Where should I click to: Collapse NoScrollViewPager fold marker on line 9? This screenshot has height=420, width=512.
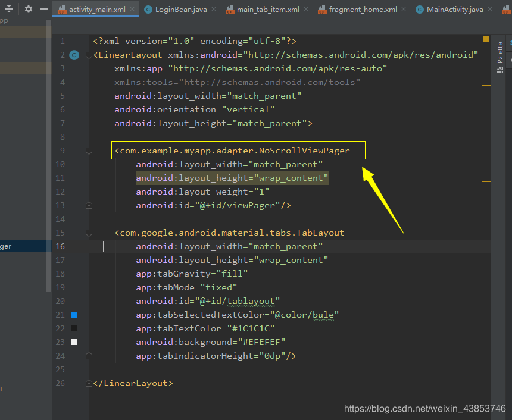[x=89, y=151]
